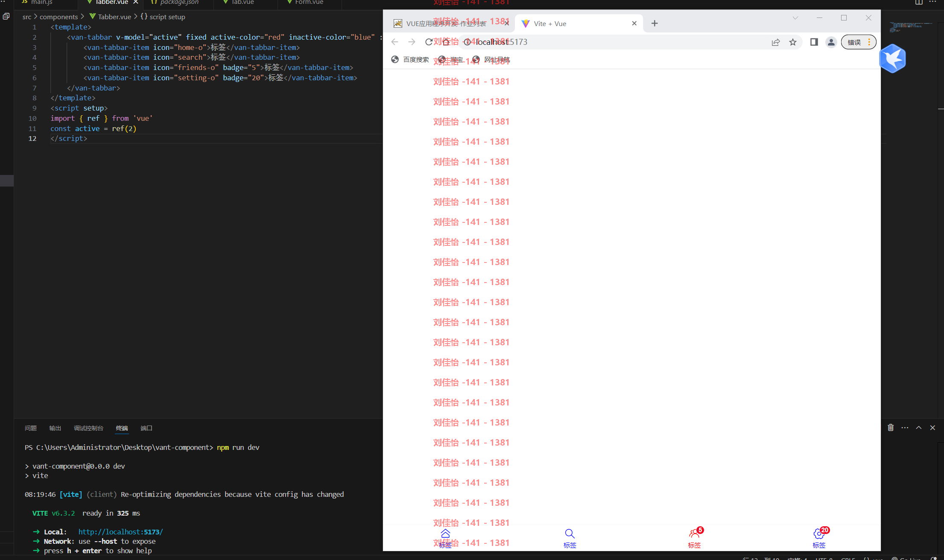Close the Vite + Vue browser tab
The width and height of the screenshot is (944, 560).
[x=634, y=23]
